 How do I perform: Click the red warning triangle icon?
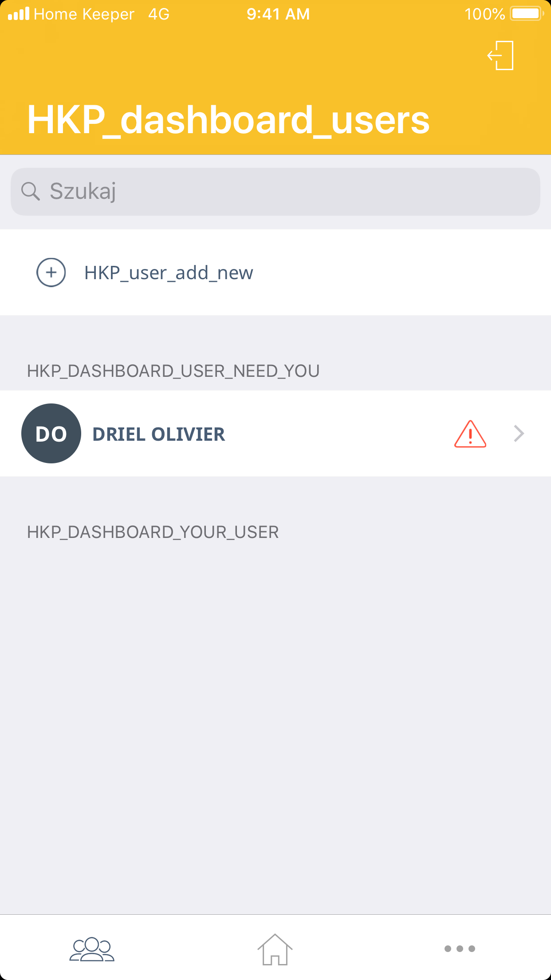[470, 434]
